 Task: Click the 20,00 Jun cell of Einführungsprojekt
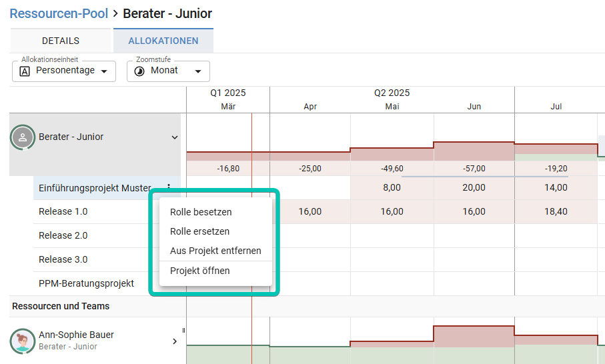pyautogui.click(x=474, y=188)
